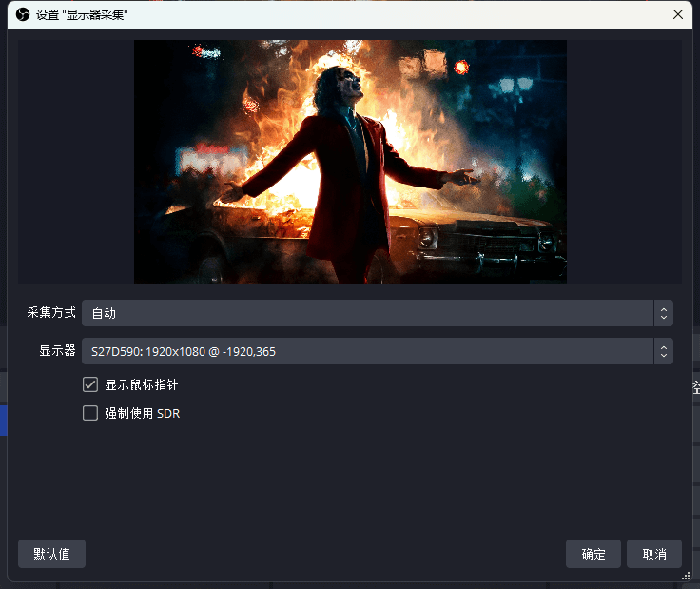Click the up-down arrows of 采集方式 selector
This screenshot has width=700, height=589.
(x=664, y=313)
